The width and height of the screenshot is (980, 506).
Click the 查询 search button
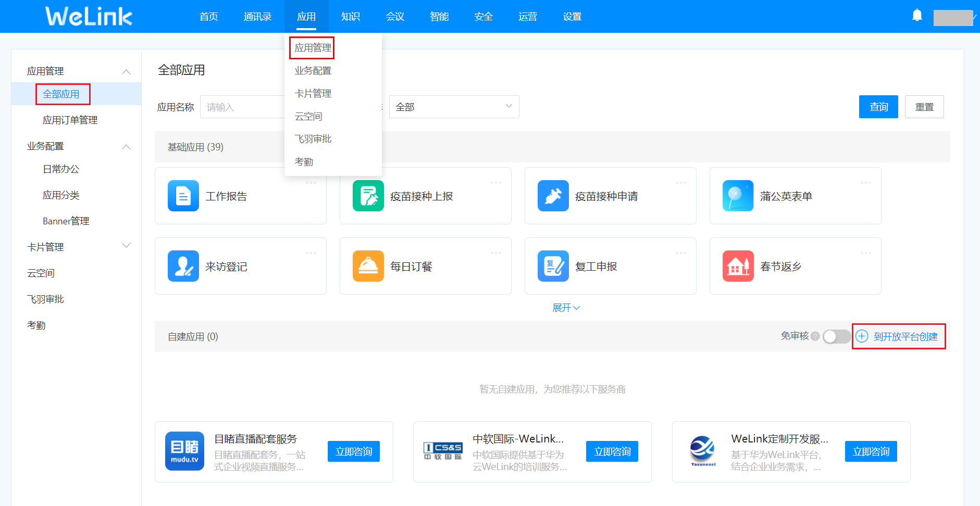pos(878,107)
